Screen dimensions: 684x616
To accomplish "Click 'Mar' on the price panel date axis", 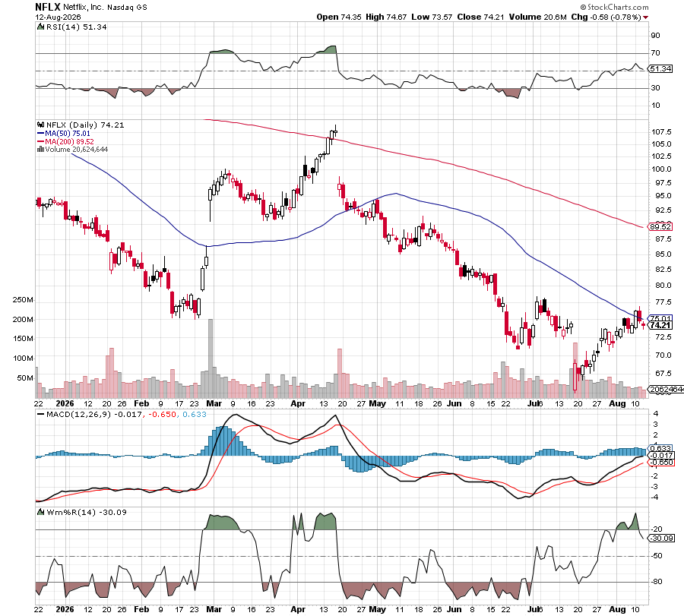I will [x=214, y=403].
